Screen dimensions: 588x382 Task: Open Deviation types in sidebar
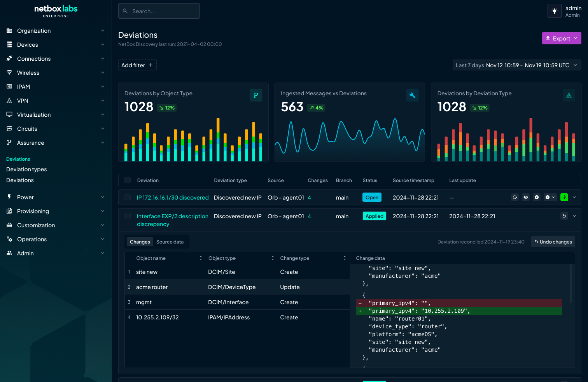26,169
